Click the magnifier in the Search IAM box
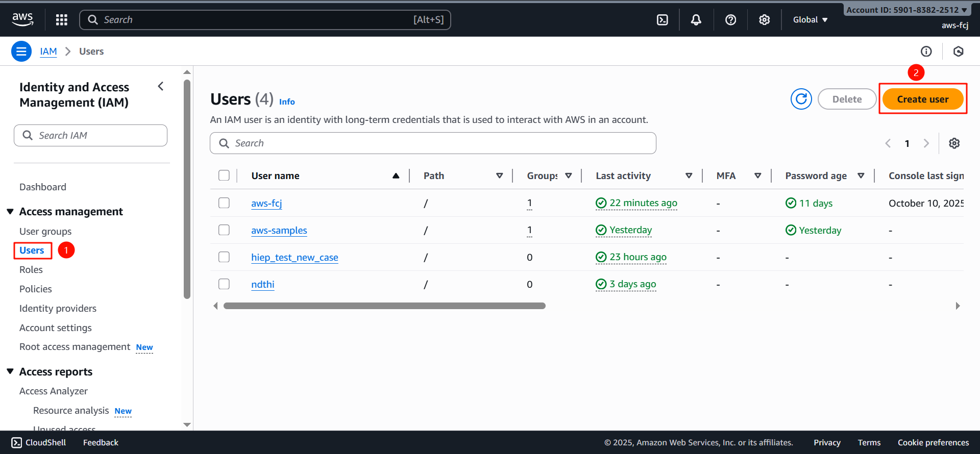The image size is (980, 454). point(28,135)
